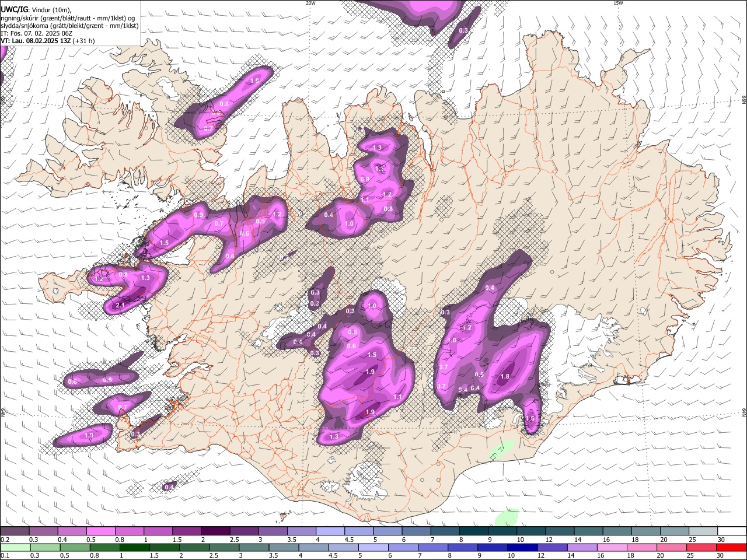Click the '0.1' label in the rain scale

pyautogui.click(x=5, y=556)
